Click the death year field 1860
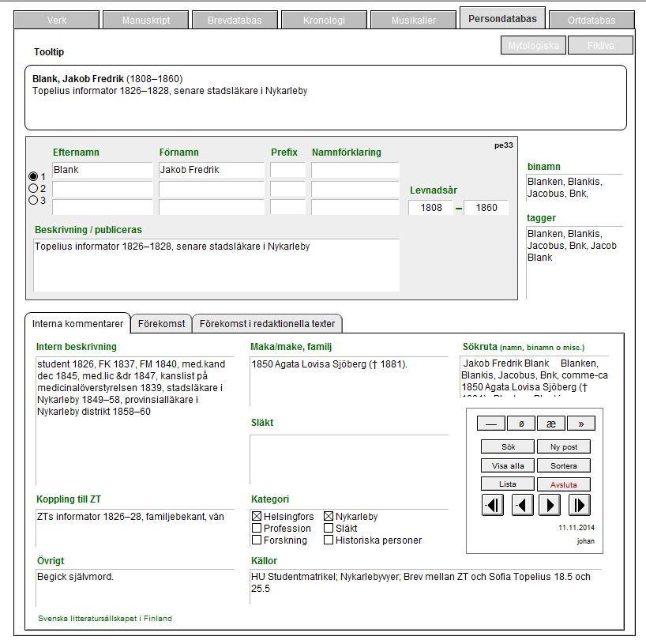This screenshot has width=646, height=644. point(486,208)
